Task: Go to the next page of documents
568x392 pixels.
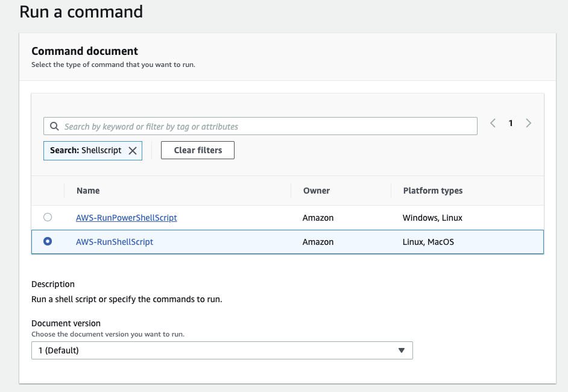Action: 529,123
